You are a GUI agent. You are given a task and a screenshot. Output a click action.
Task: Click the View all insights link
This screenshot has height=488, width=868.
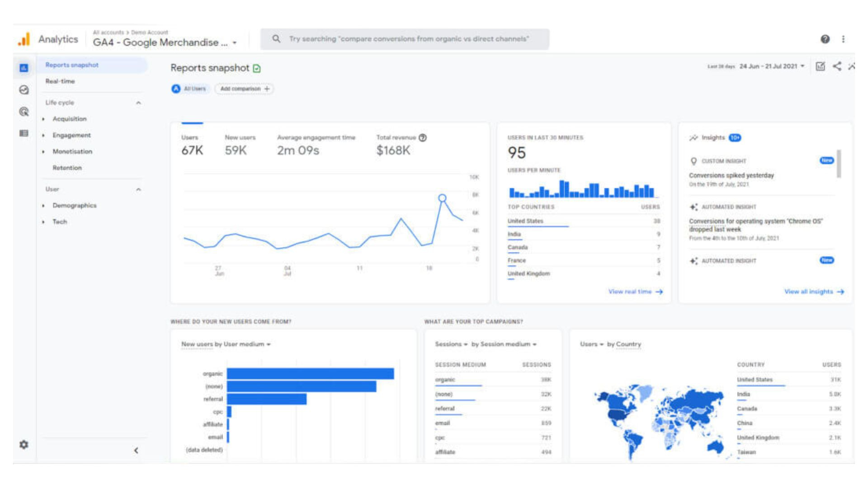click(x=814, y=292)
